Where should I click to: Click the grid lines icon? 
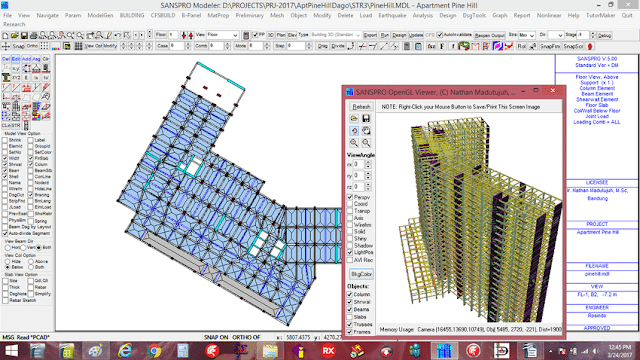tap(78, 46)
